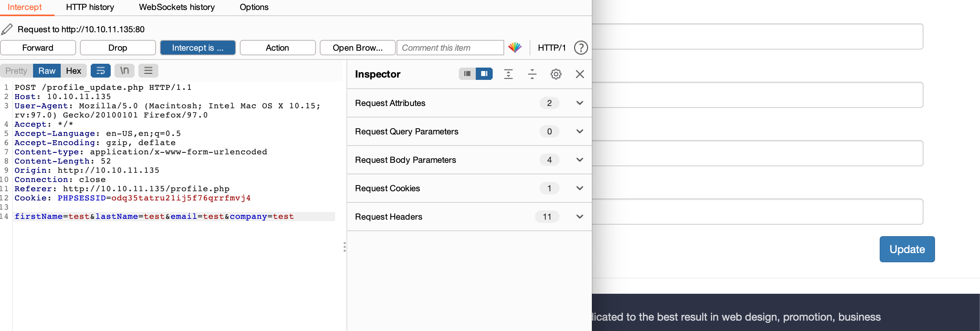Expand all Inspector sections icon
The image size is (980, 331).
point(508,74)
